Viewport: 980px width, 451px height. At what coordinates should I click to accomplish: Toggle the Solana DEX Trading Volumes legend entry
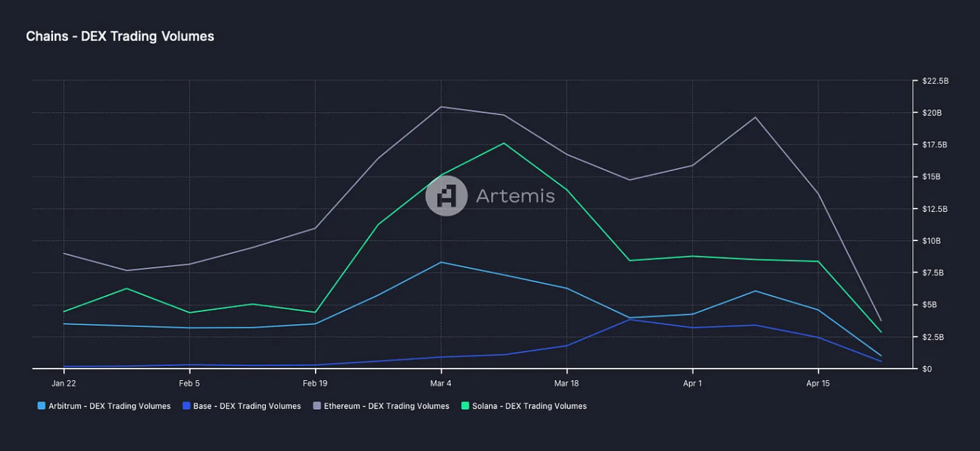(524, 406)
